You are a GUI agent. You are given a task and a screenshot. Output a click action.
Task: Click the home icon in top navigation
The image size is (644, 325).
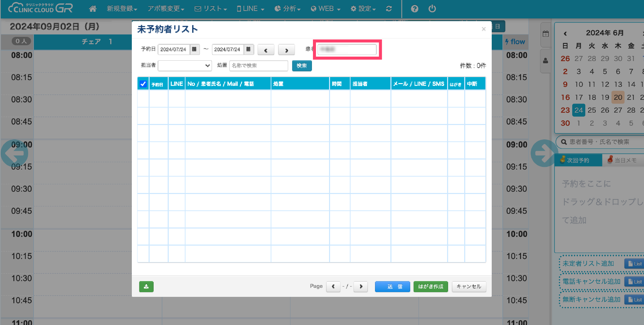tap(93, 9)
